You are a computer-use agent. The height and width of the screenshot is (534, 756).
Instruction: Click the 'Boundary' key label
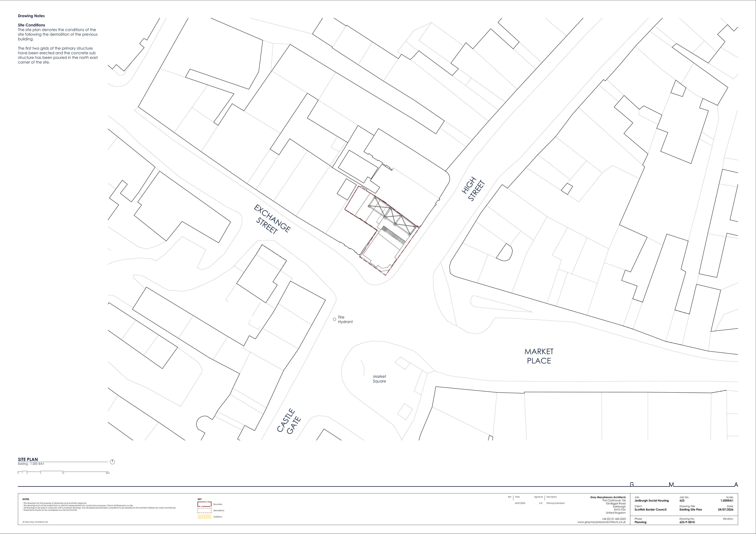(218, 504)
